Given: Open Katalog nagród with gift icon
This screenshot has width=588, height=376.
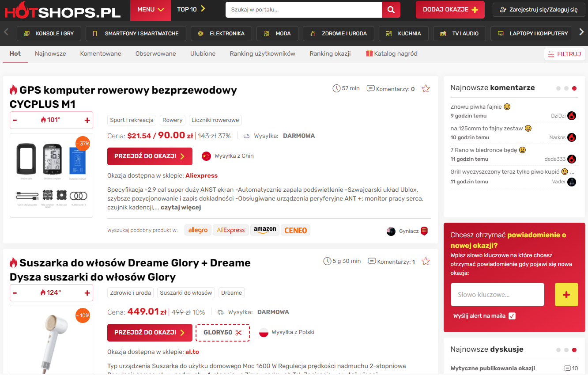Looking at the screenshot, I should 392,53.
